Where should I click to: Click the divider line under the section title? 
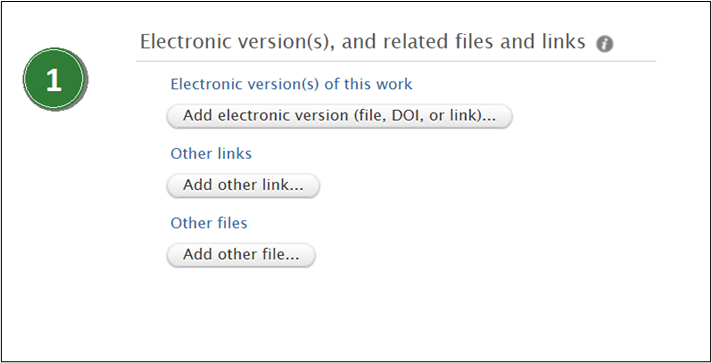coord(396,61)
